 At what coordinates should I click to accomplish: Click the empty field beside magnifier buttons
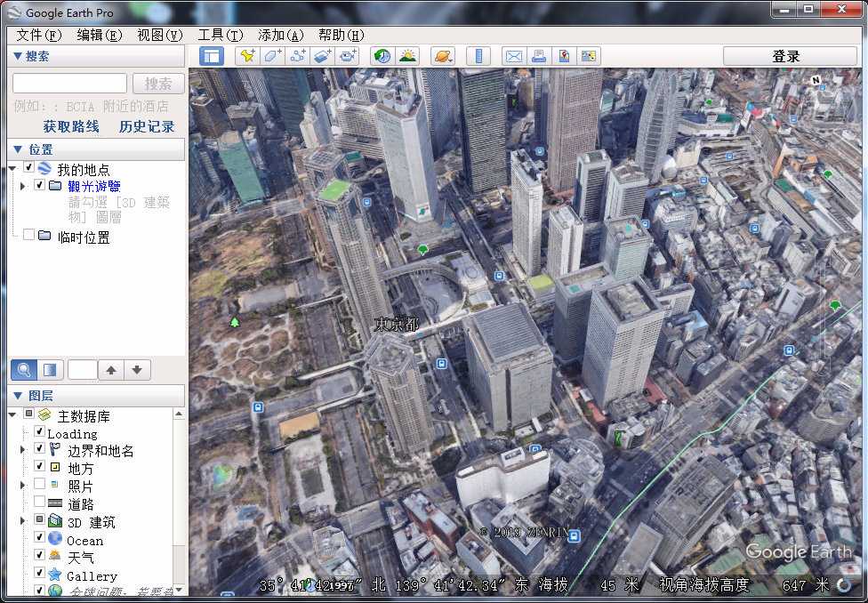(83, 370)
